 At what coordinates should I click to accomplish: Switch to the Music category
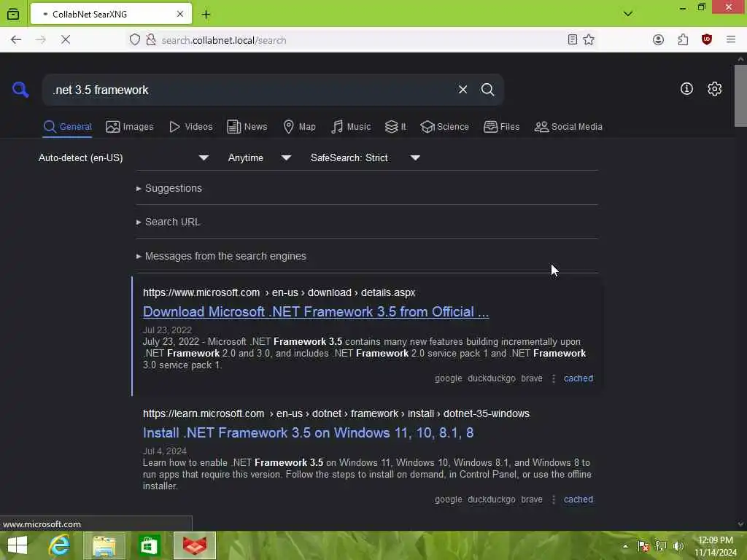pos(351,127)
